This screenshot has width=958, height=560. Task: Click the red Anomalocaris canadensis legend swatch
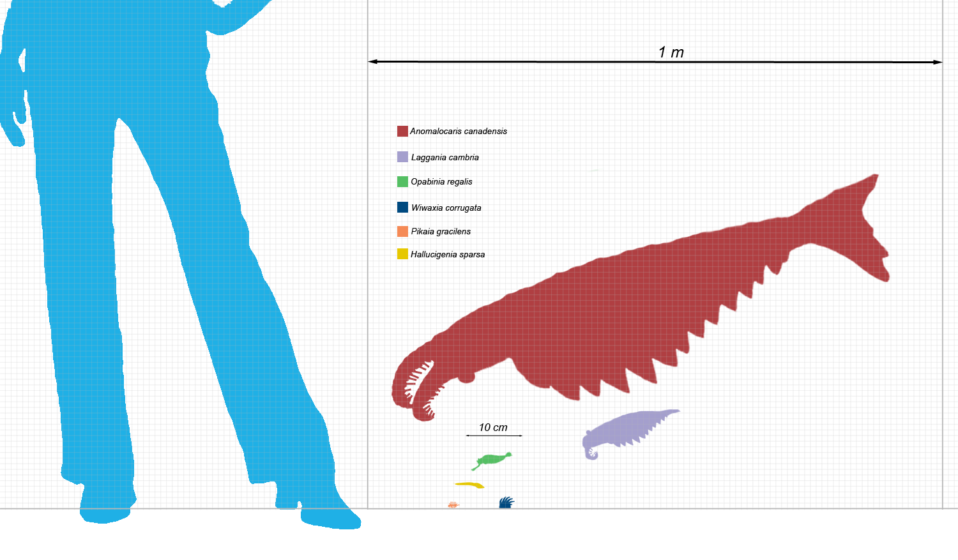tap(402, 131)
